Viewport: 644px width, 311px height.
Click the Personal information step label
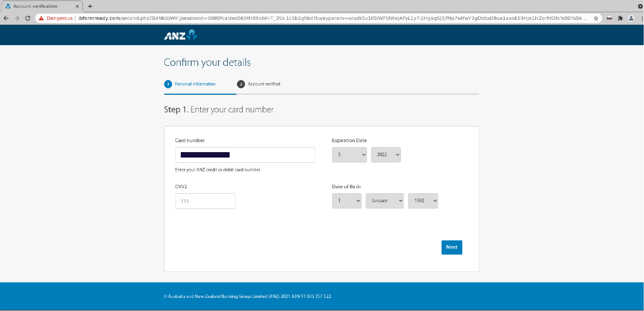point(195,84)
